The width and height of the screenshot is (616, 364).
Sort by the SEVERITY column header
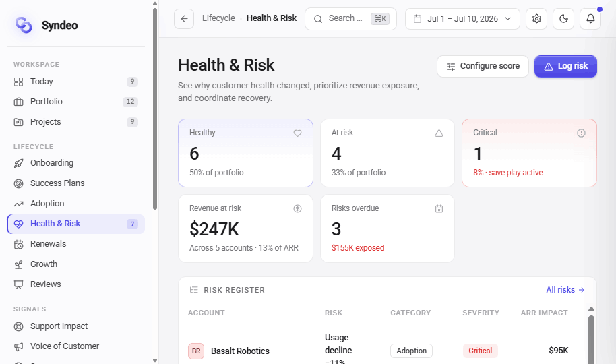(481, 313)
